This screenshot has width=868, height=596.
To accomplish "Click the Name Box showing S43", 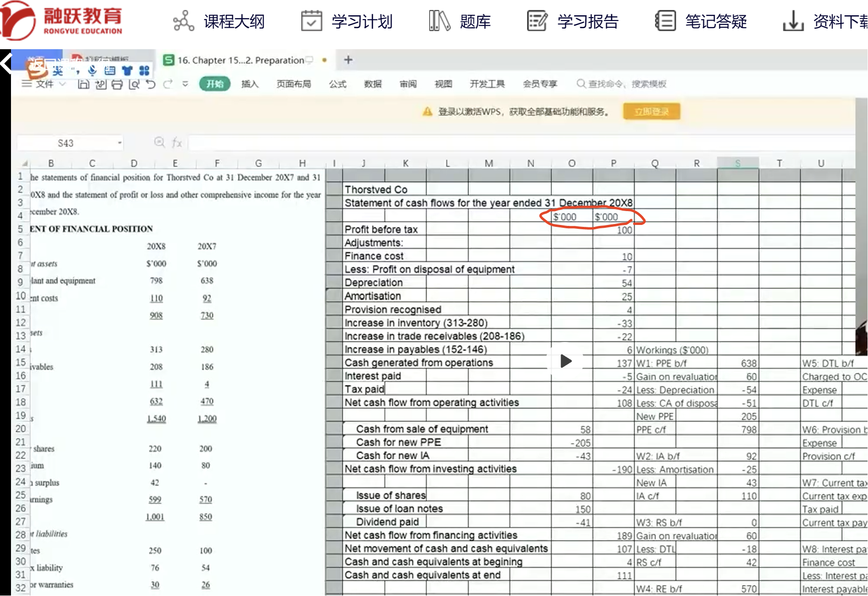I will tap(65, 143).
